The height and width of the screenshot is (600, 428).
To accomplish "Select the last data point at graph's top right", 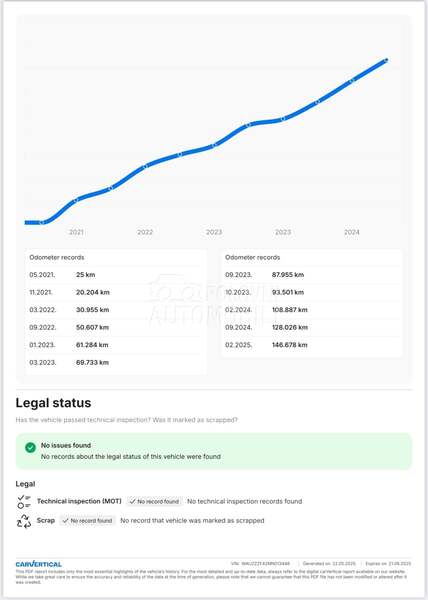I will click(386, 60).
